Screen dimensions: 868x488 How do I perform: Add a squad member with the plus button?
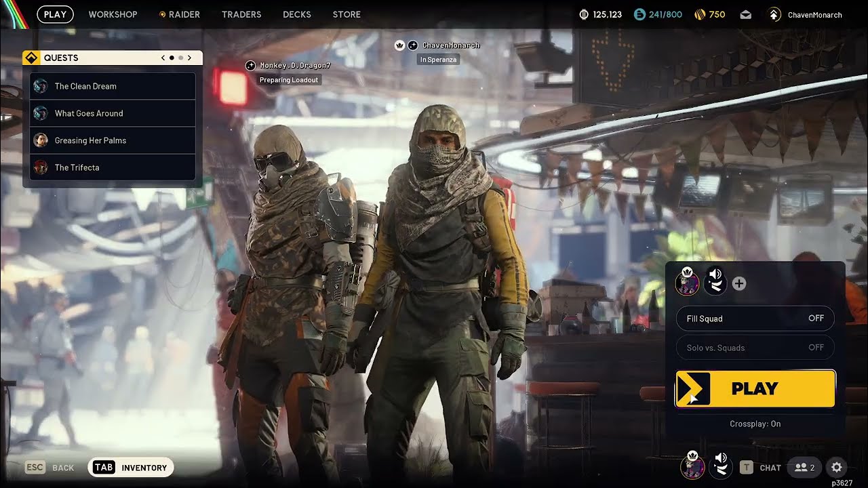[x=739, y=284]
